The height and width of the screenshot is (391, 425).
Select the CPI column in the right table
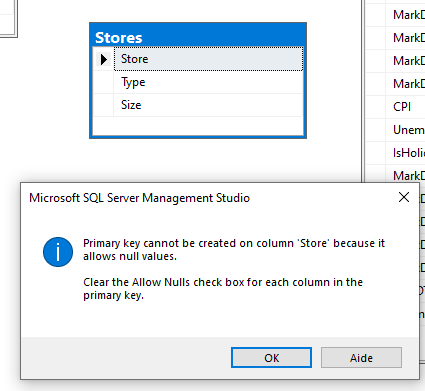point(405,107)
